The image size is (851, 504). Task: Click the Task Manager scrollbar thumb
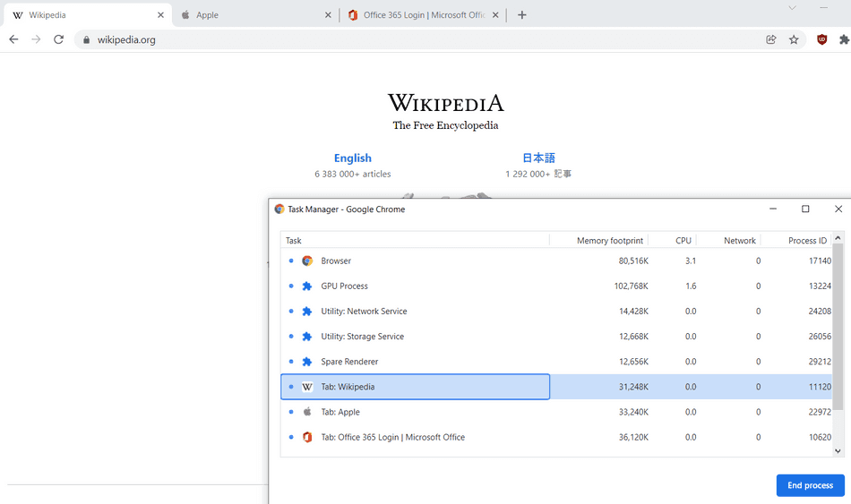point(838,327)
